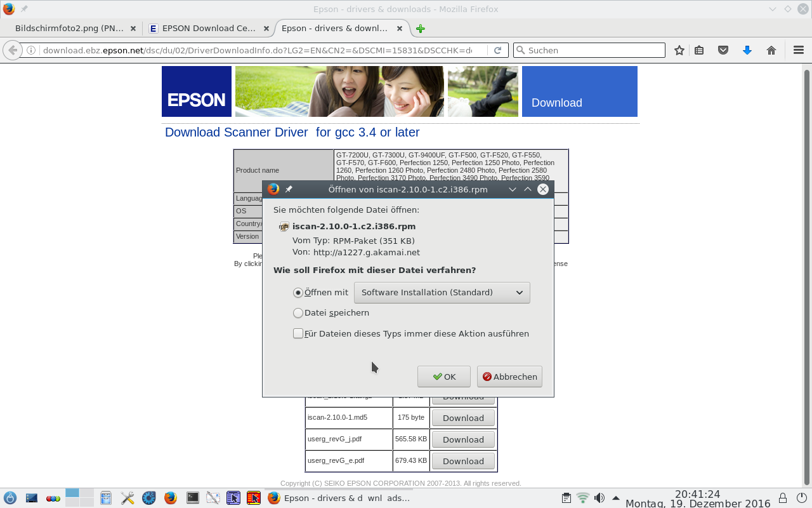Open the downloads arrow in toolbar
The height and width of the screenshot is (508, 812).
pos(747,50)
